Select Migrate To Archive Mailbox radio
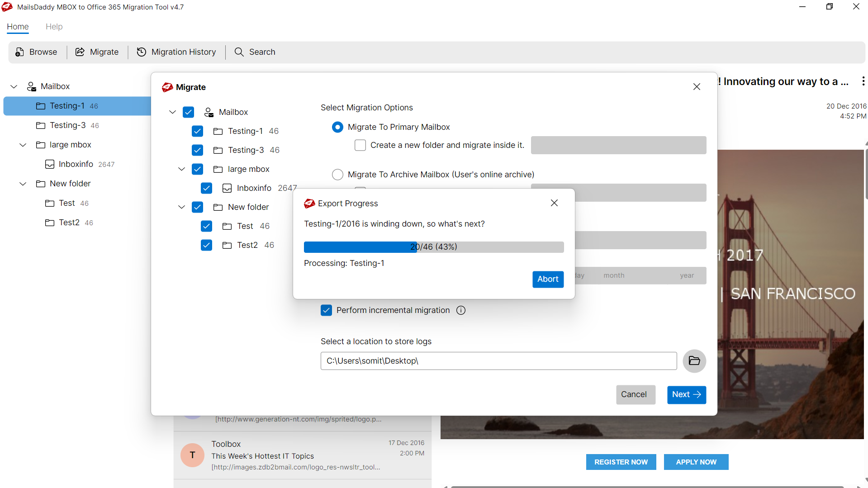This screenshot has width=868, height=488. pyautogui.click(x=338, y=175)
